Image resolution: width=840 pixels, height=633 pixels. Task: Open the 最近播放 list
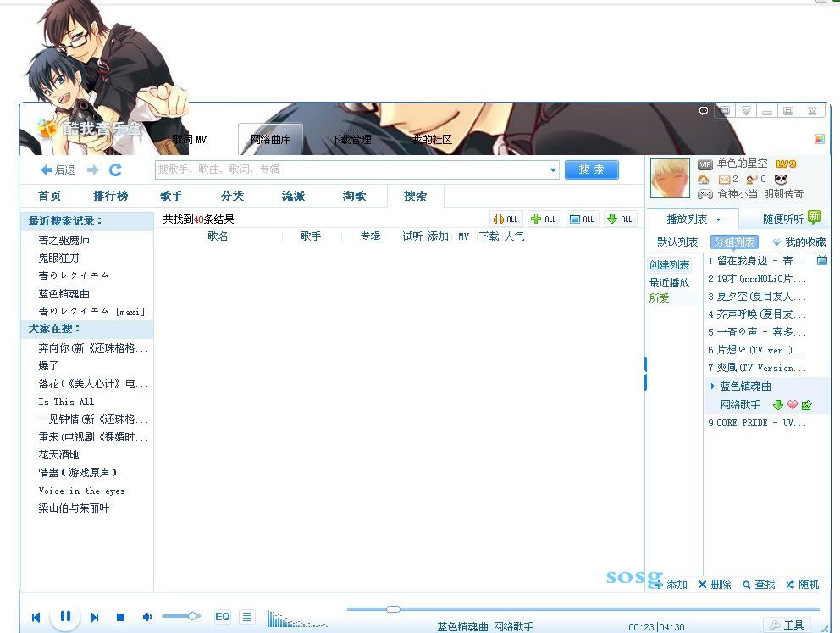pos(670,282)
